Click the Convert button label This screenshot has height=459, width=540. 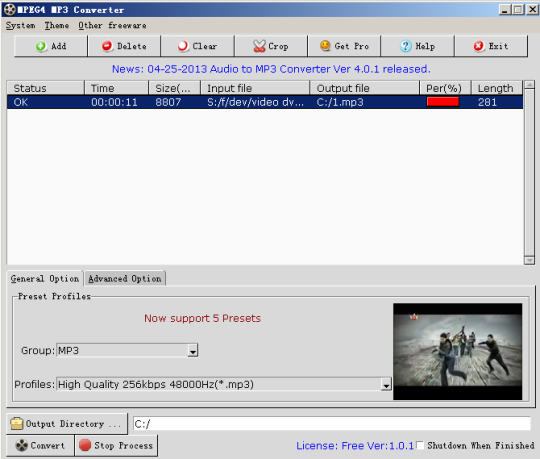point(48,446)
